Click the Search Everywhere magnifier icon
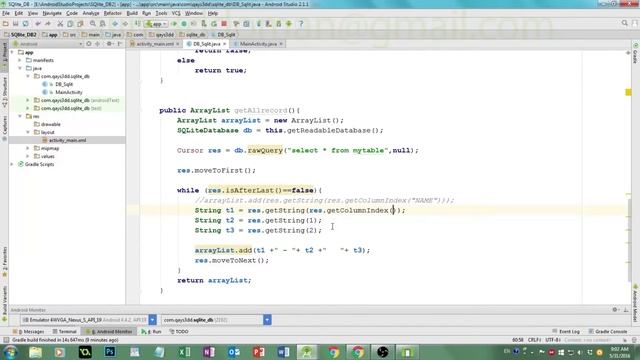The height and width of the screenshot is (360, 640). 624,24
